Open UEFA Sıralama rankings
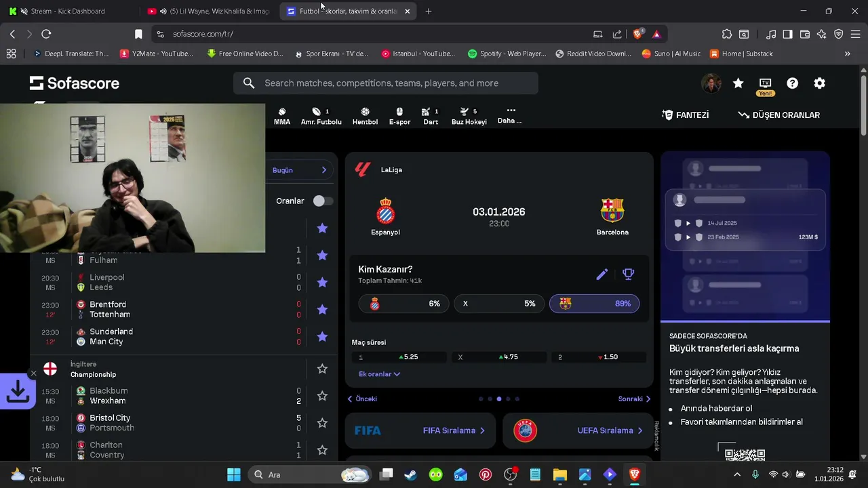The width and height of the screenshot is (868, 488). (577, 430)
